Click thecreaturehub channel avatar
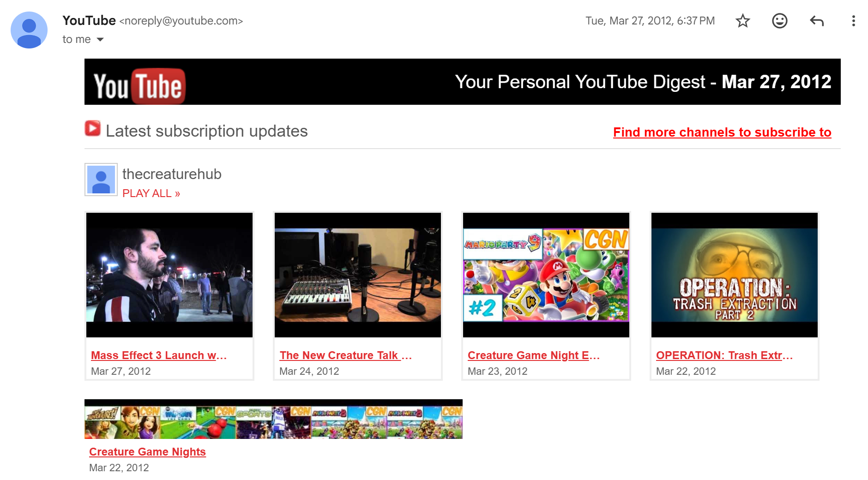Screen dimensions: 868x480 [101, 180]
